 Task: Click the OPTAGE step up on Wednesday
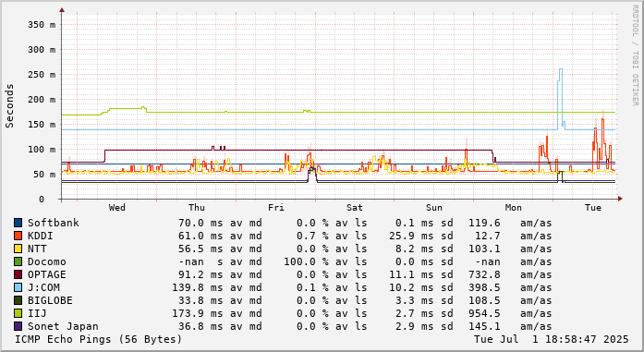[x=104, y=156]
